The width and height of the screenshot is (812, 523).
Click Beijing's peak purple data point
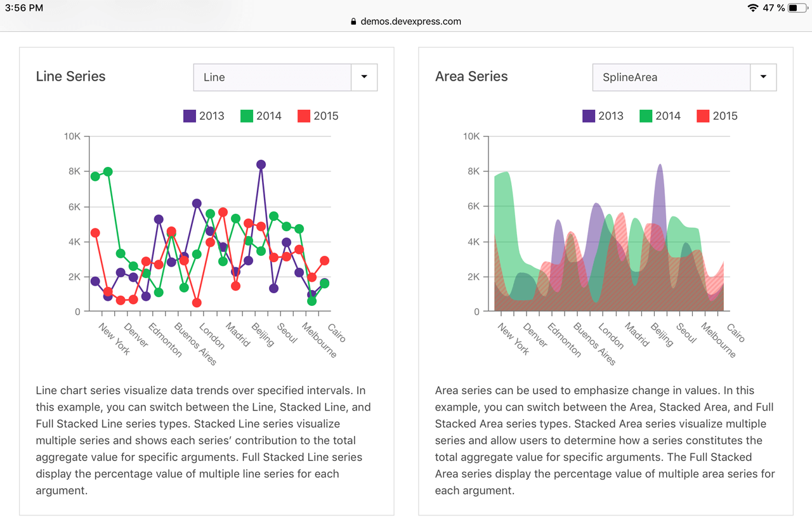(x=261, y=163)
